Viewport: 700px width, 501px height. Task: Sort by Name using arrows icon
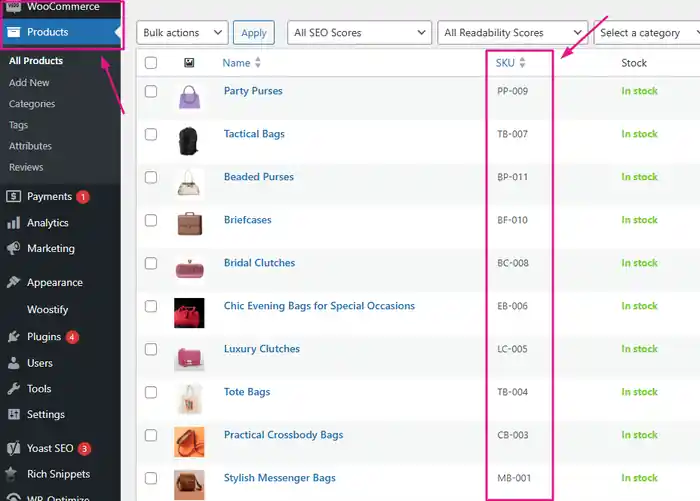tap(258, 63)
